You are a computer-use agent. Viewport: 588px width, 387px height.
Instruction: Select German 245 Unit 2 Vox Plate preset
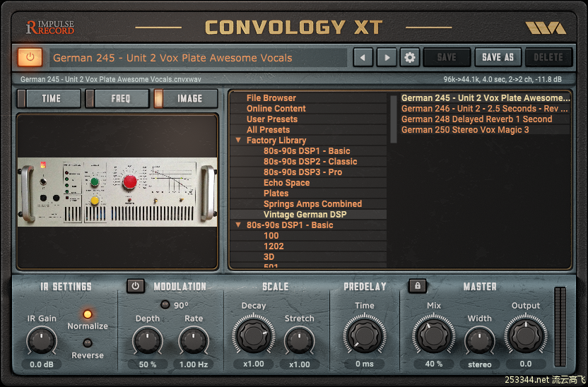tap(486, 97)
